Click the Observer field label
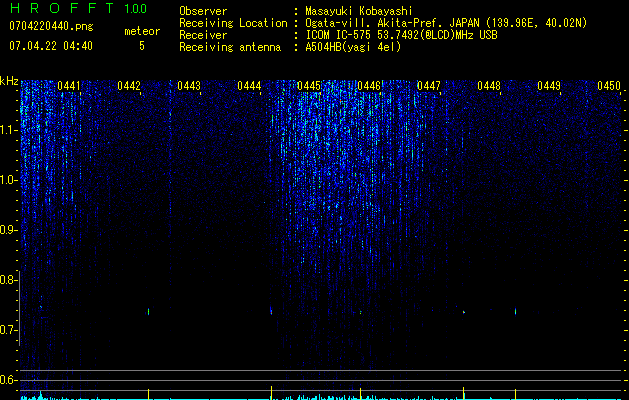629x400 pixels. point(203,11)
